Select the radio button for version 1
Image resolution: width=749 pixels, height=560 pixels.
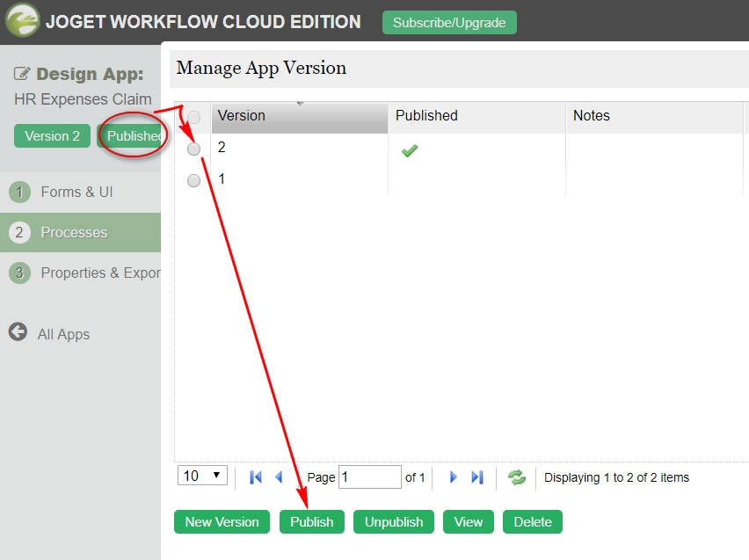click(x=193, y=180)
